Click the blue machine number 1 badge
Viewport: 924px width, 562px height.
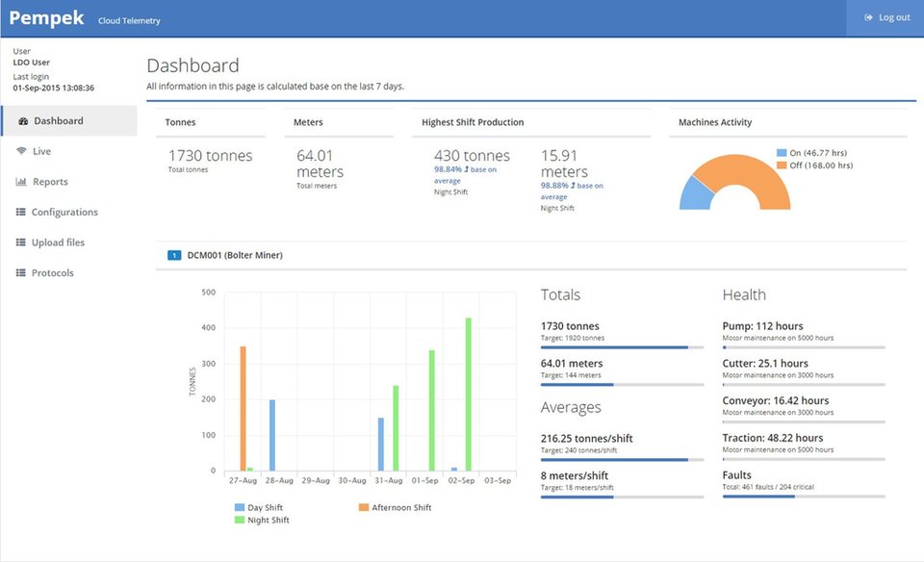[174, 255]
